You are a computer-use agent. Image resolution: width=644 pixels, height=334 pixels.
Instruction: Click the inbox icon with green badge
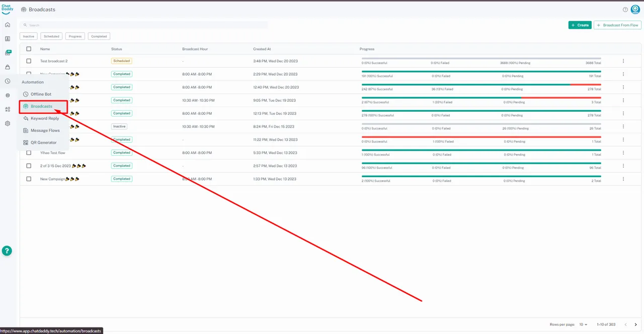pos(8,53)
